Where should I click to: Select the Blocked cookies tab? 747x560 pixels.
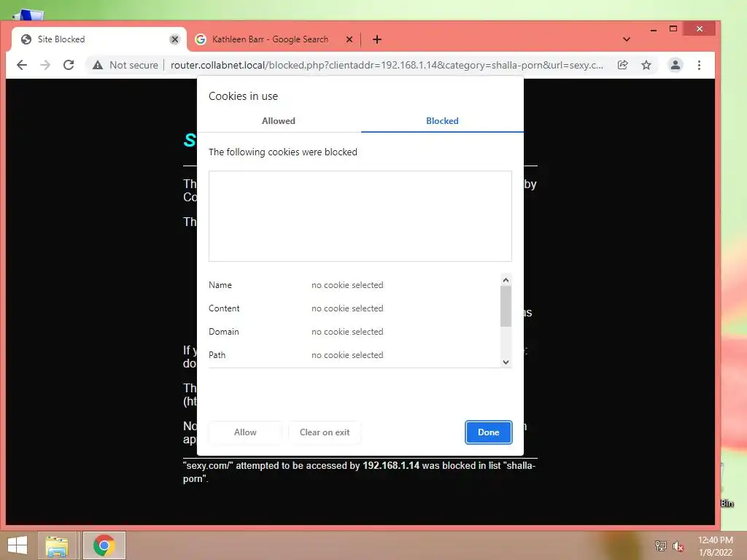pos(442,121)
